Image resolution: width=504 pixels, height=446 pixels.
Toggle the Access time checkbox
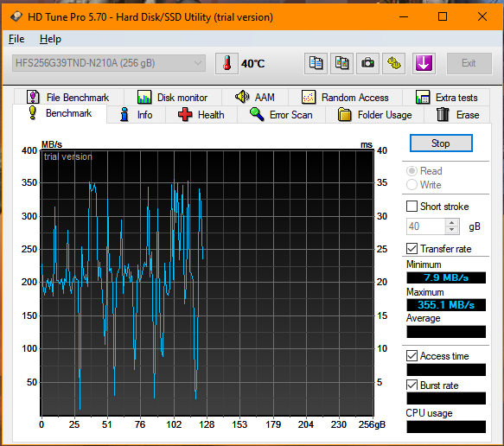[x=411, y=356]
